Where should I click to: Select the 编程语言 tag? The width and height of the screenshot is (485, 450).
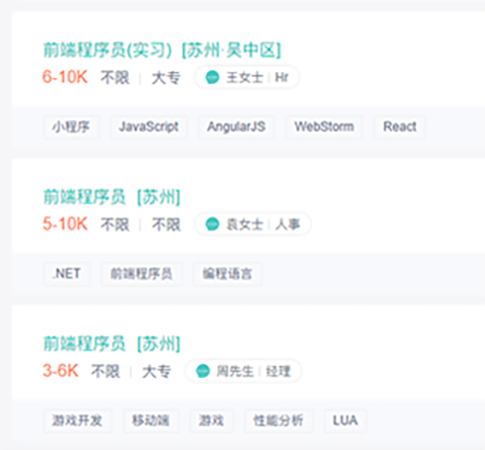[227, 274]
